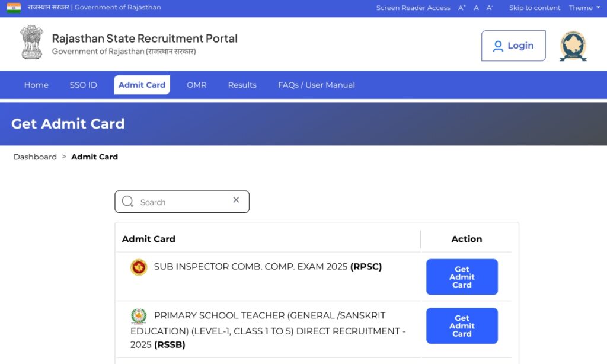607x364 pixels.
Task: Go back via Dashboard breadcrumb link
Action: (35, 157)
